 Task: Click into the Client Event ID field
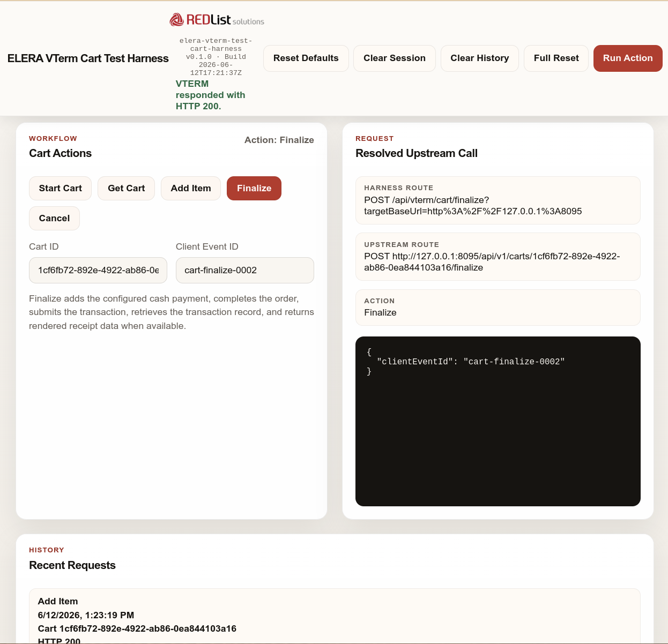pos(245,271)
